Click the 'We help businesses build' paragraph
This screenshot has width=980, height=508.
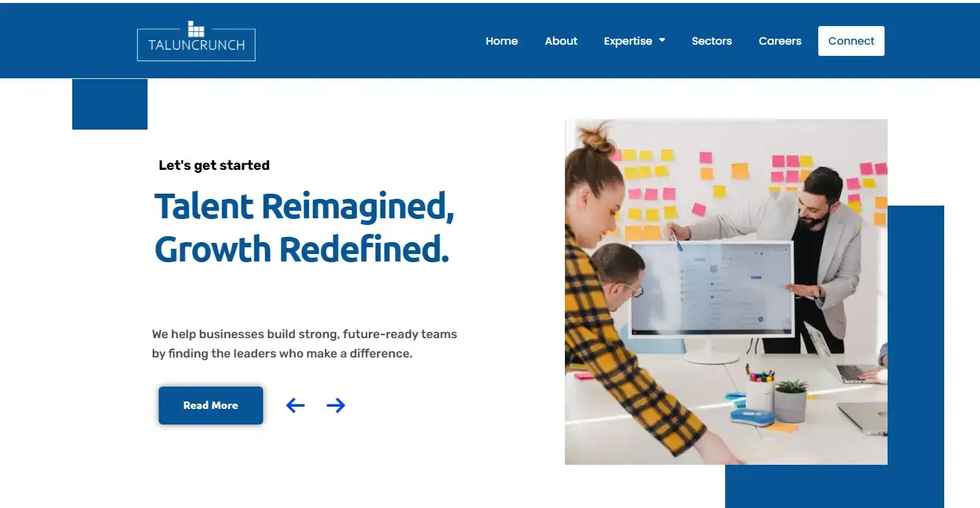[304, 343]
